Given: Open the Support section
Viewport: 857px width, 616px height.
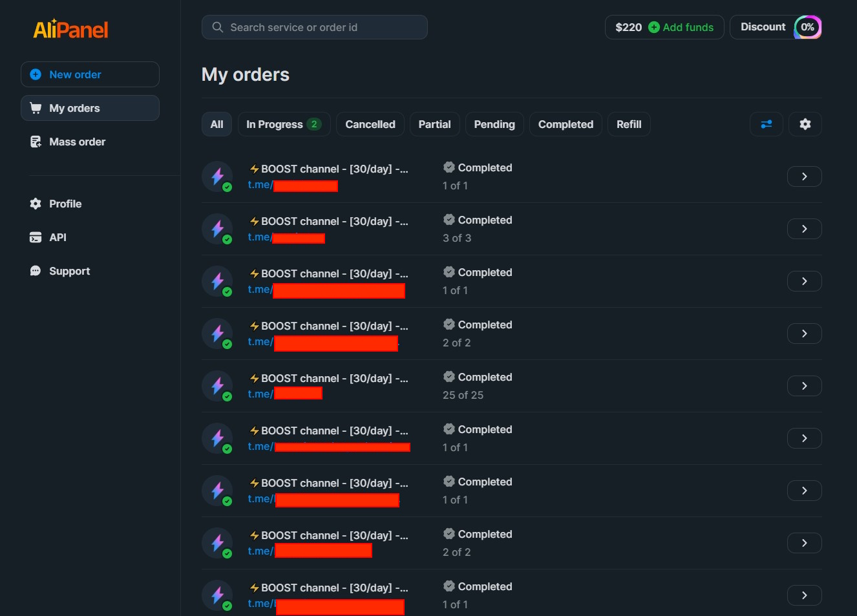Looking at the screenshot, I should [69, 271].
